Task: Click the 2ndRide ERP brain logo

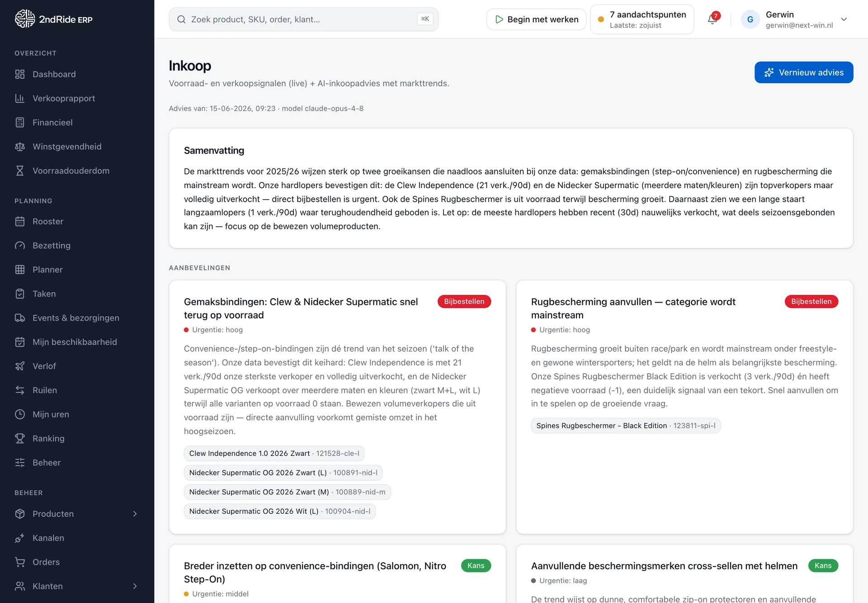Action: coord(24,19)
